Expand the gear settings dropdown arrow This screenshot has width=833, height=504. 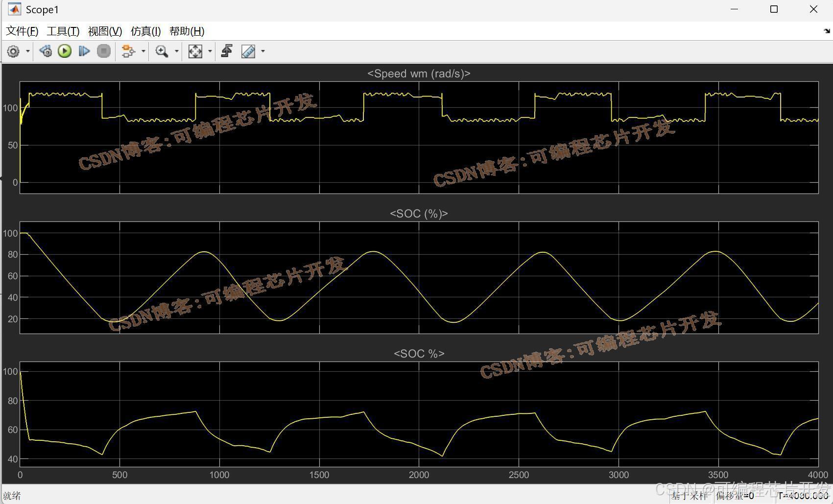(28, 51)
